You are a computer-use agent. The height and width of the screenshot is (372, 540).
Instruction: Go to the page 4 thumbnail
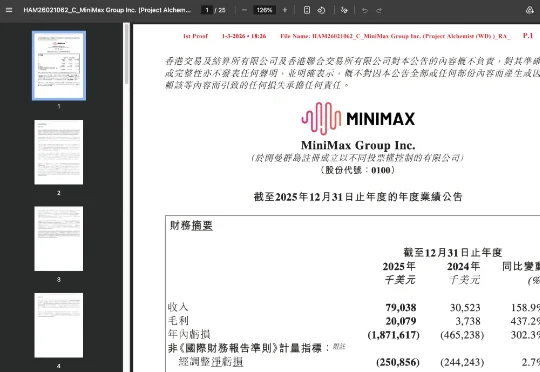(x=59, y=325)
